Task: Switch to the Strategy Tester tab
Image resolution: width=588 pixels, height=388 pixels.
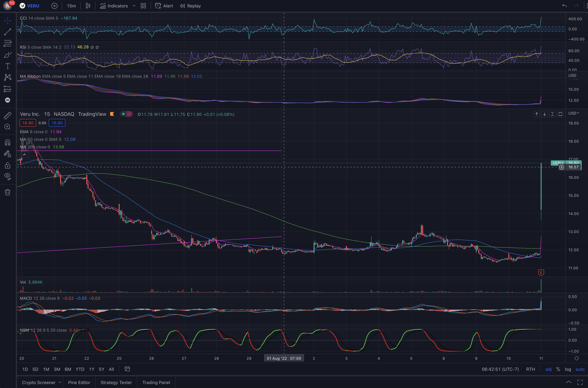Action: (116, 383)
